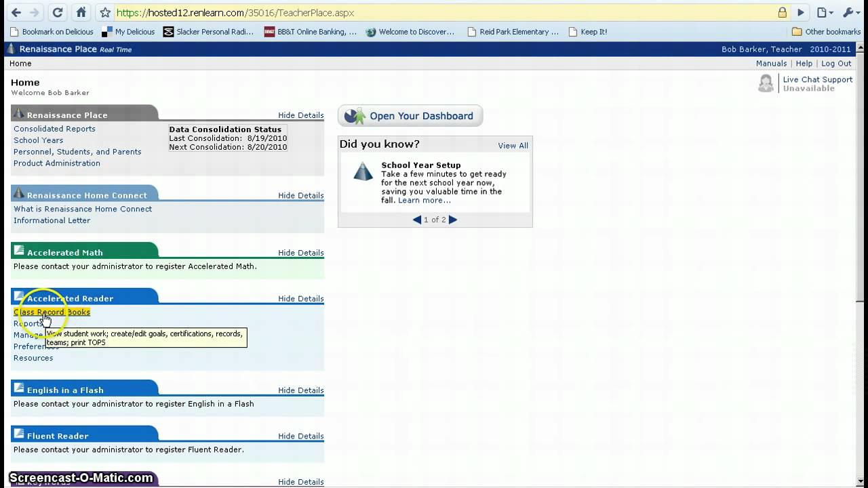Open the browser page menu icon

(x=825, y=12)
